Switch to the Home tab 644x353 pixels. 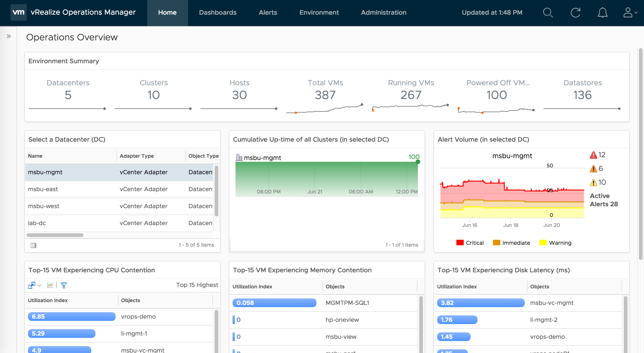167,12
